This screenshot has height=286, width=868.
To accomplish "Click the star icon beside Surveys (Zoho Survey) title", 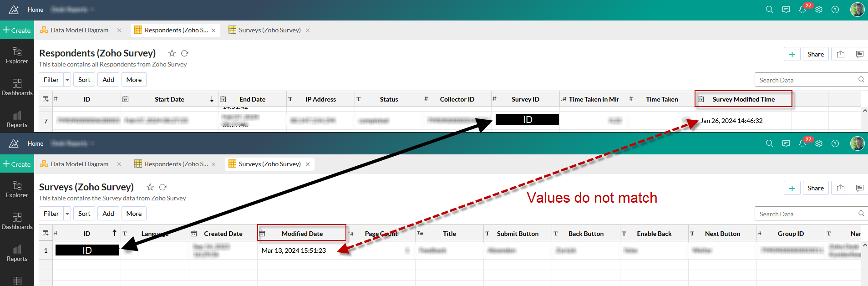I will [150, 187].
